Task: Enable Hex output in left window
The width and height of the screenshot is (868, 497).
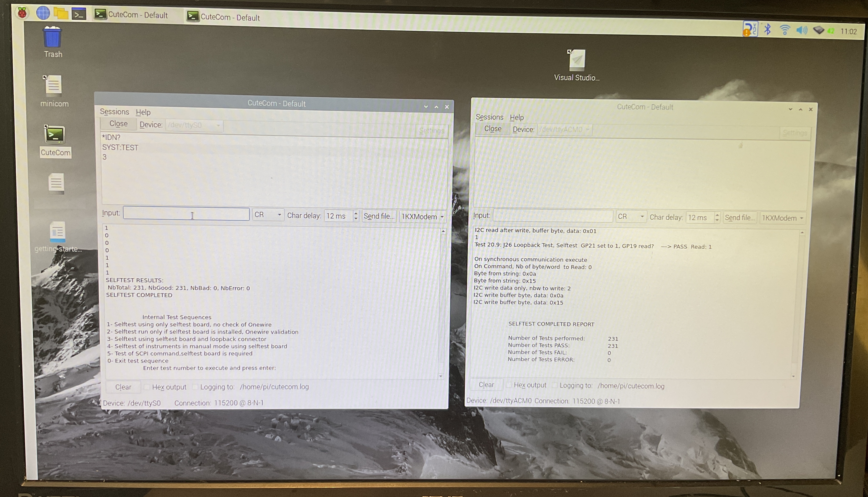Action: [x=147, y=387]
